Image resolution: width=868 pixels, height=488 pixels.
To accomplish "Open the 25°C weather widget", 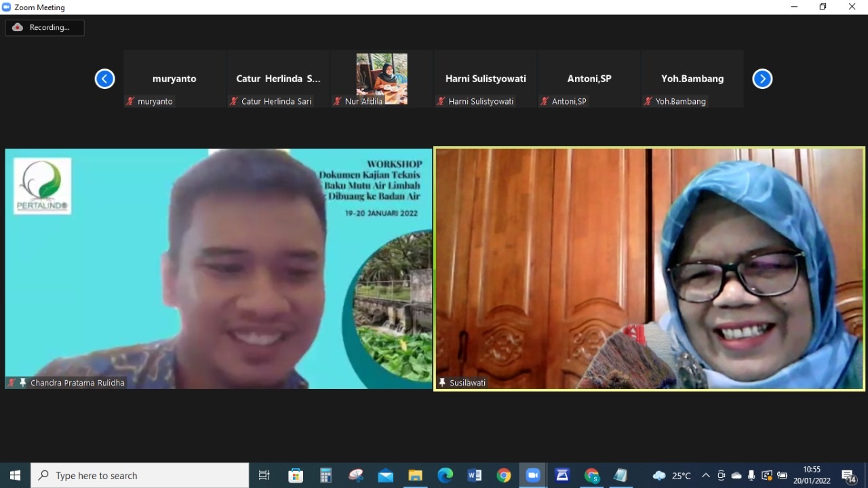I will [671, 476].
